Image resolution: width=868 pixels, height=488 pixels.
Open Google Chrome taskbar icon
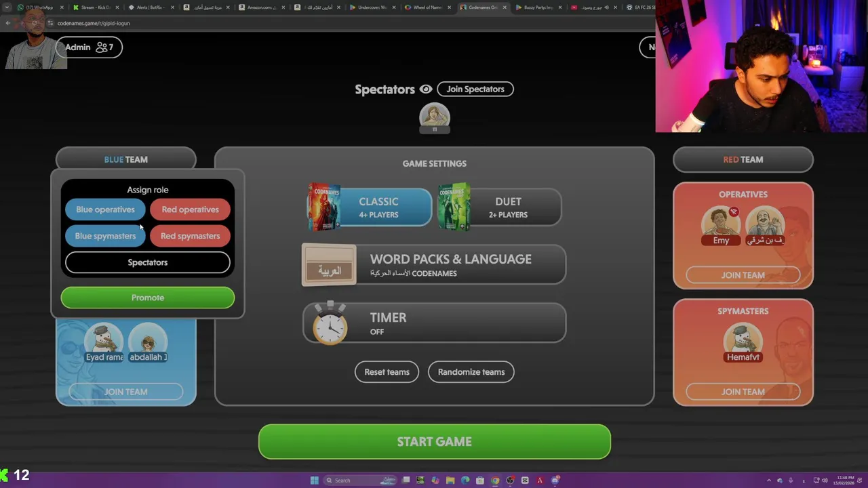(495, 481)
